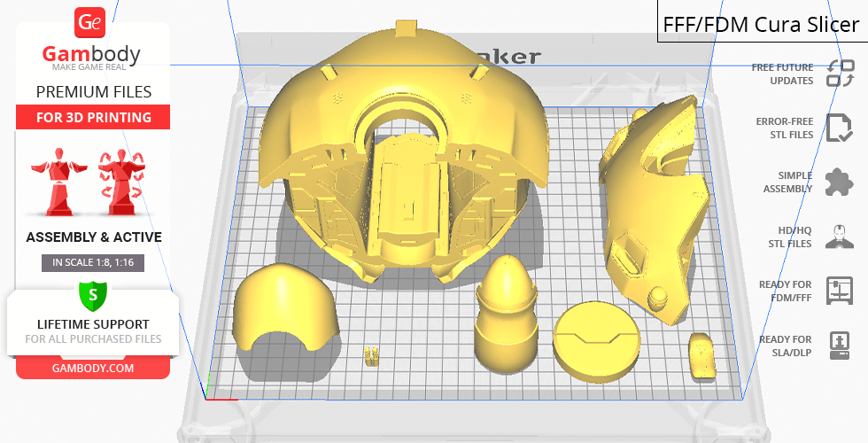Click the Error-Free STL Files icon
The image size is (868, 443).
(840, 128)
